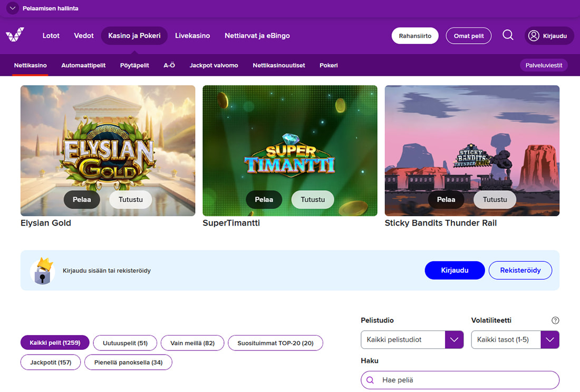Click the magnifier icon in Hae peliä field

pos(370,380)
